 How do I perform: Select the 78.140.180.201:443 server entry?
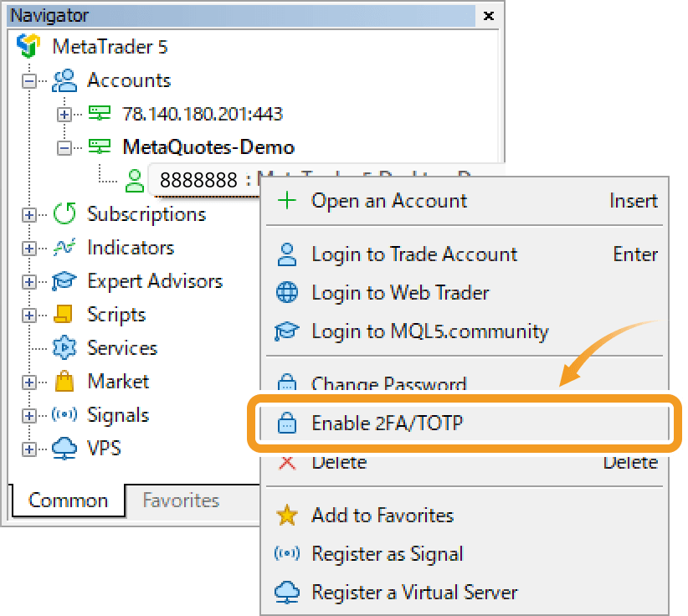pos(203,114)
